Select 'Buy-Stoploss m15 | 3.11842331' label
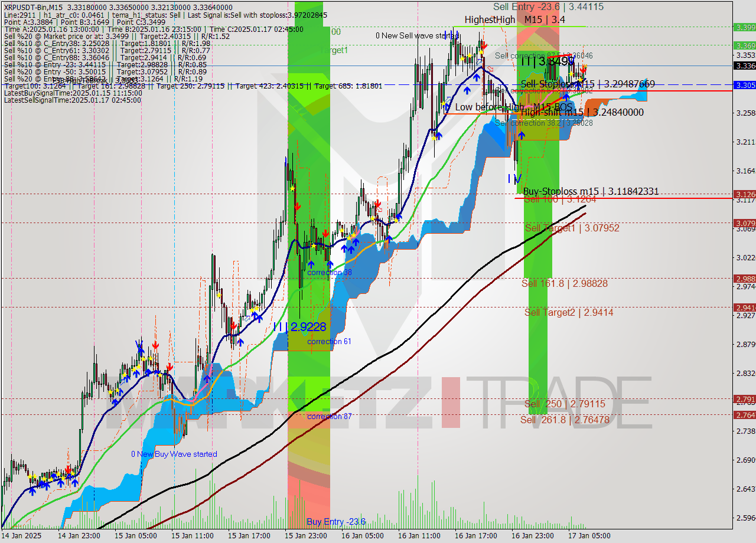 tap(591, 191)
